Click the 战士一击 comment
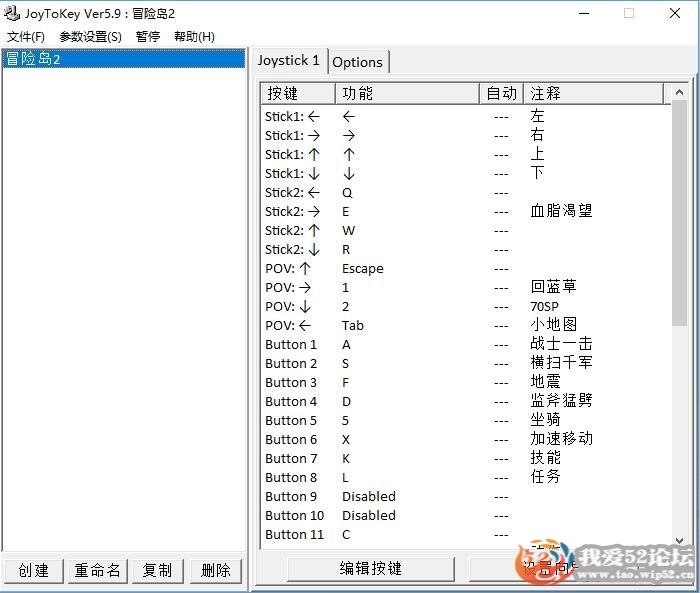700x593 pixels. [x=561, y=343]
